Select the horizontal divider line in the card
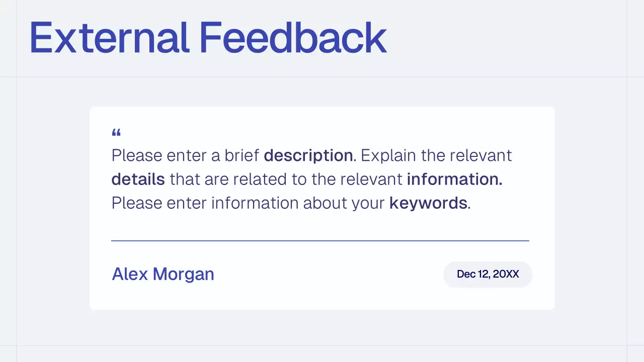This screenshot has height=362, width=644. coord(320,241)
